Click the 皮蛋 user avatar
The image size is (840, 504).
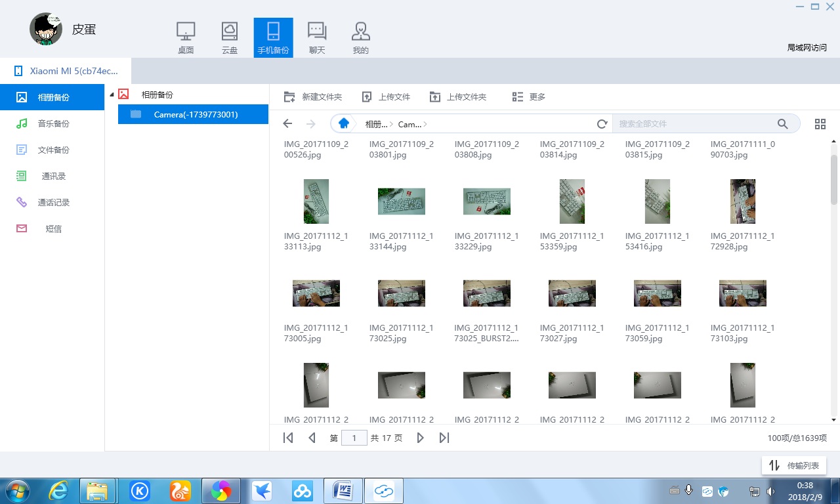(46, 29)
